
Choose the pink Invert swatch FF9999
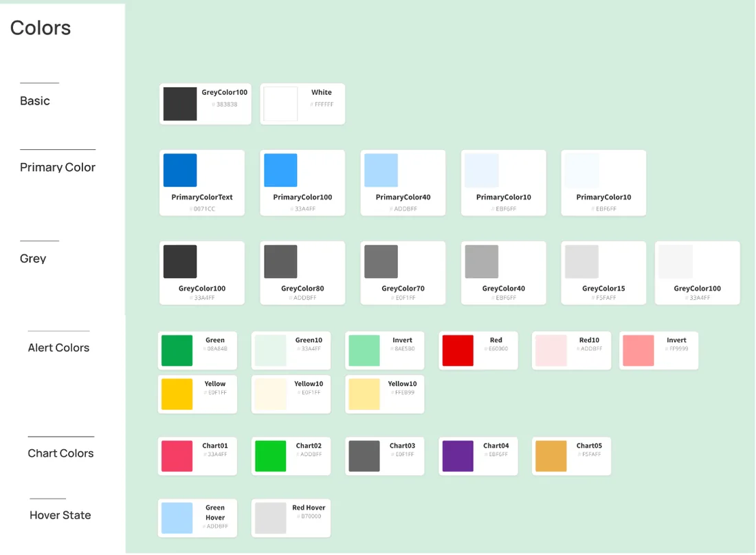(638, 350)
